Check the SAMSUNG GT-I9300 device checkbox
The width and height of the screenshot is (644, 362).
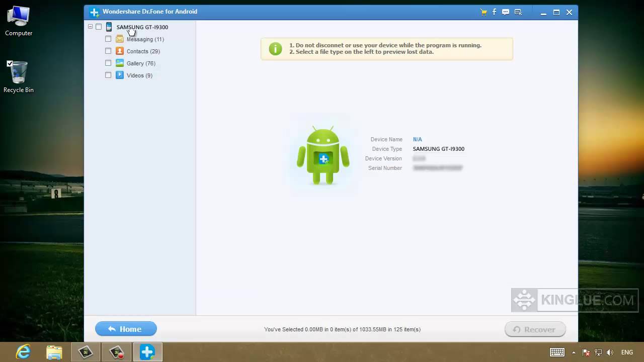pyautogui.click(x=99, y=27)
